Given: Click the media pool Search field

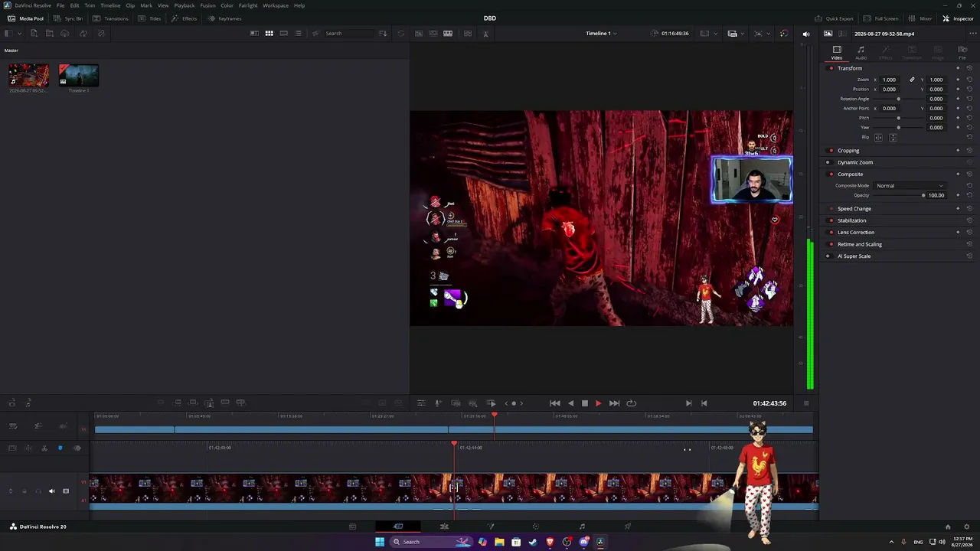Looking at the screenshot, I should click(350, 34).
